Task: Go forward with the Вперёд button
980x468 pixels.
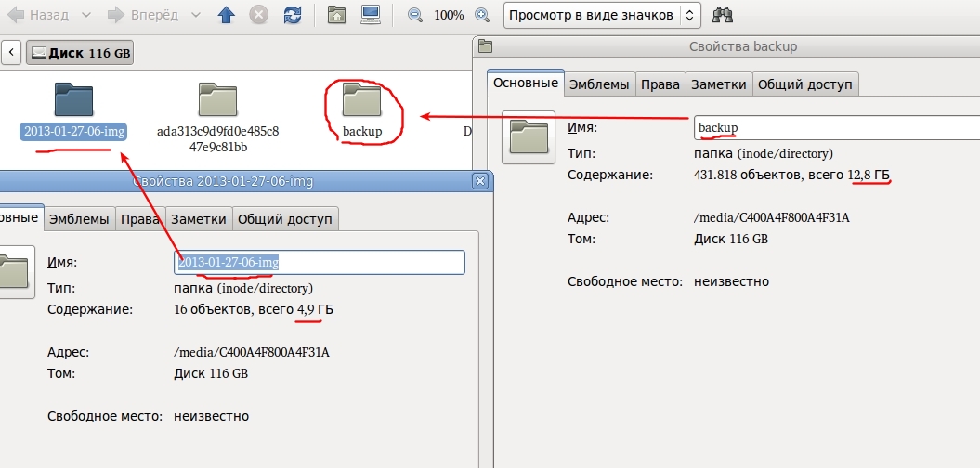Action: (144, 15)
